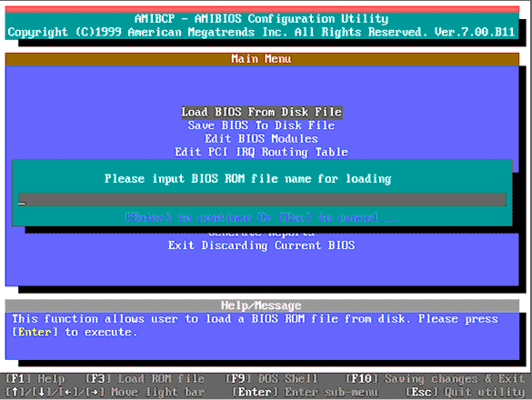Screen dimensions: 532x400
Task: Click the arrow keys Move light bar hint
Action: (105, 392)
